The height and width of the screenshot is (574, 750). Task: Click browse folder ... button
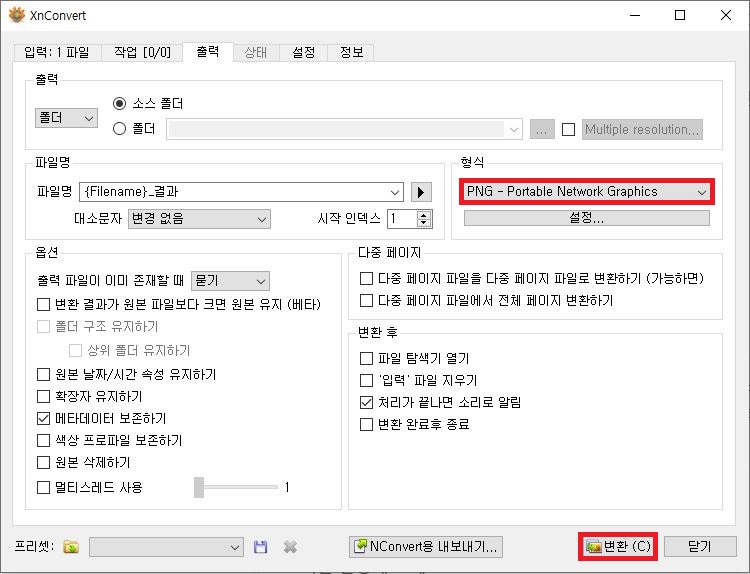click(542, 129)
